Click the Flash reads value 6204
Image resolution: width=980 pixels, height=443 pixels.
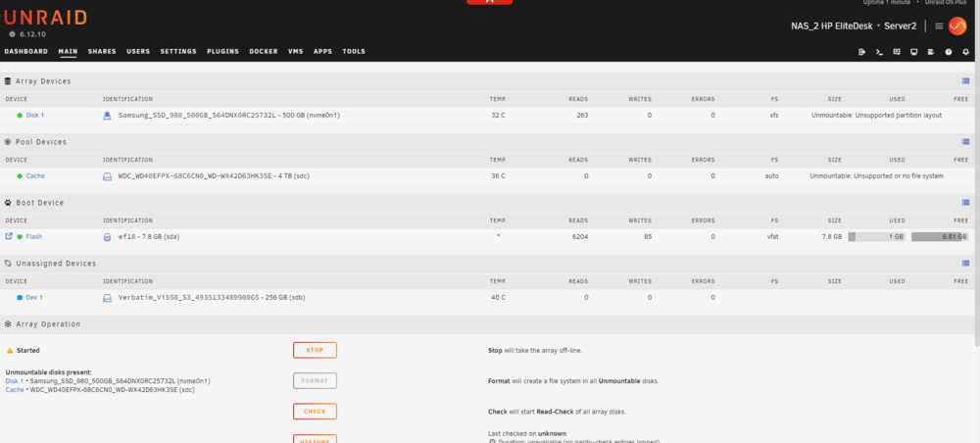[579, 237]
